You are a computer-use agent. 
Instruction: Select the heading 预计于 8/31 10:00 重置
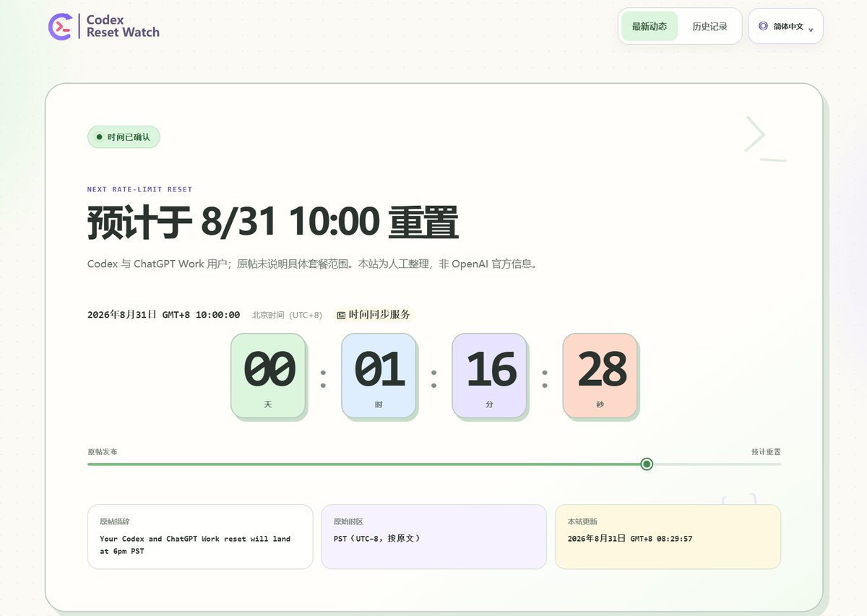(x=273, y=222)
